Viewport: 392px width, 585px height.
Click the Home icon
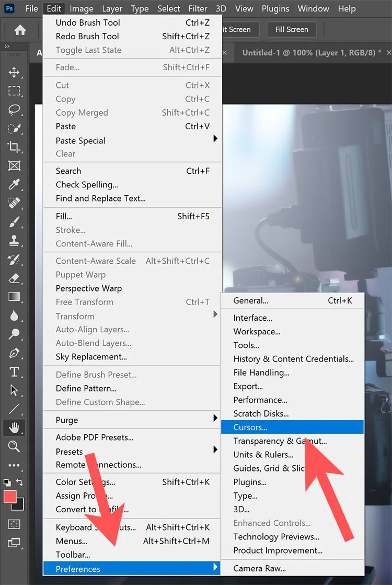20,30
